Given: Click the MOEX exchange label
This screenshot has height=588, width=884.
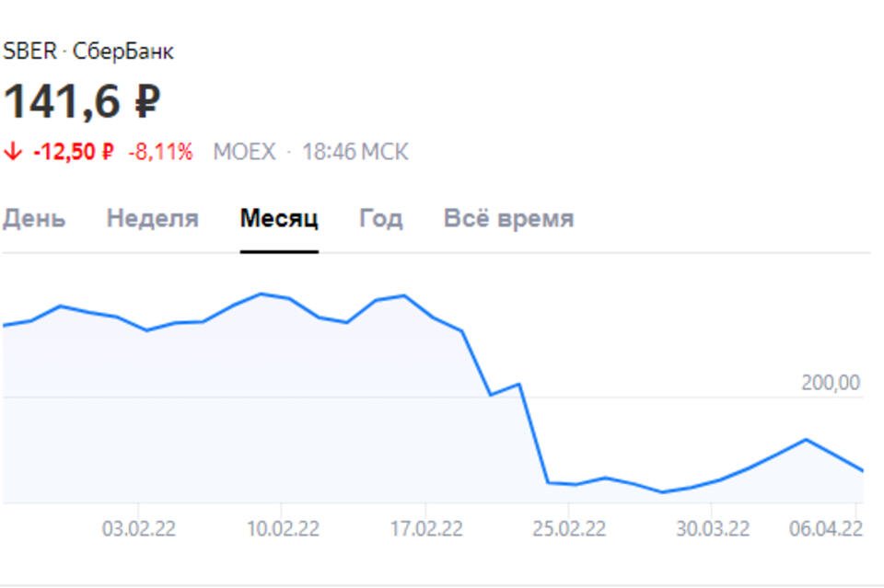Looking at the screenshot, I should pos(244,152).
